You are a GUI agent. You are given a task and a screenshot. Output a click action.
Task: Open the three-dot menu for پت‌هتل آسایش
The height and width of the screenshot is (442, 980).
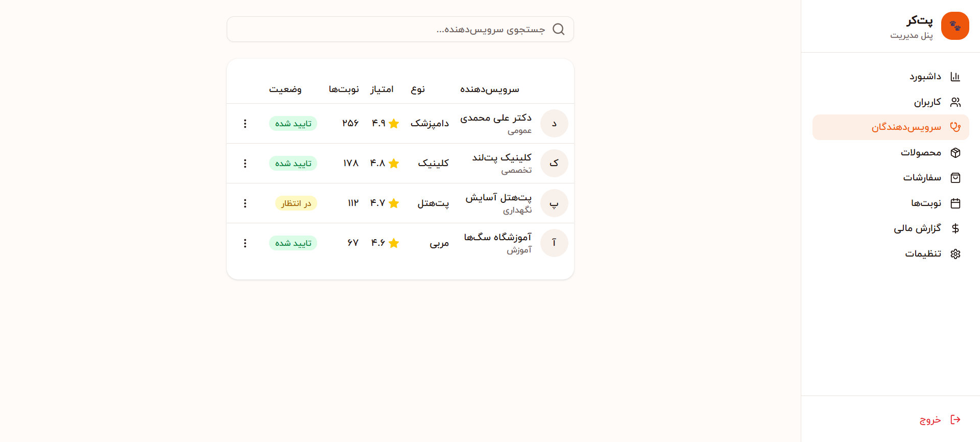(245, 203)
